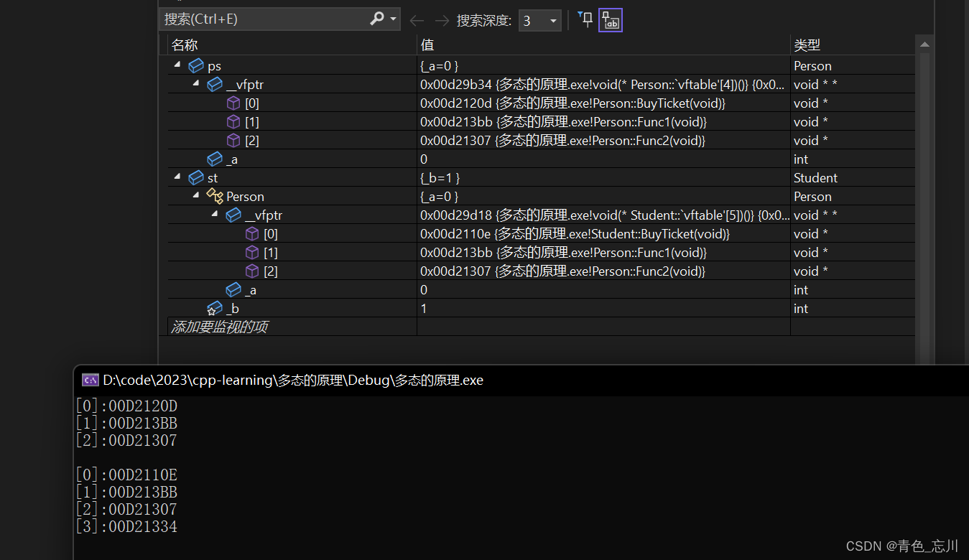
Task: Select the _b value 1 cell
Action: pyautogui.click(x=603, y=309)
